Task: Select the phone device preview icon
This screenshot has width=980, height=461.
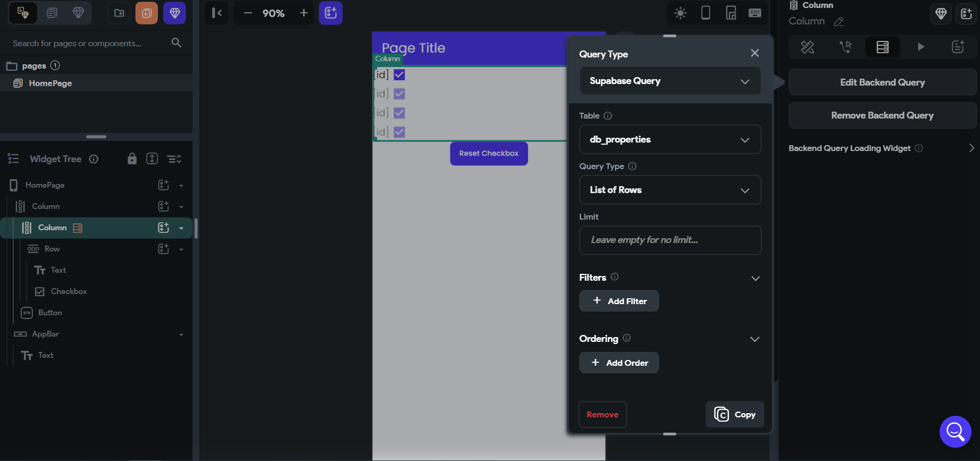Action: click(706, 13)
